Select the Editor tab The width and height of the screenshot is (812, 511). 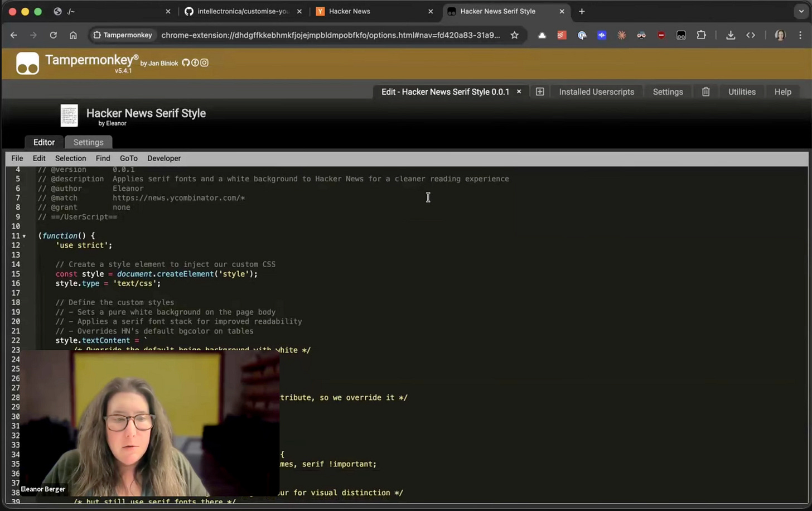pyautogui.click(x=43, y=142)
